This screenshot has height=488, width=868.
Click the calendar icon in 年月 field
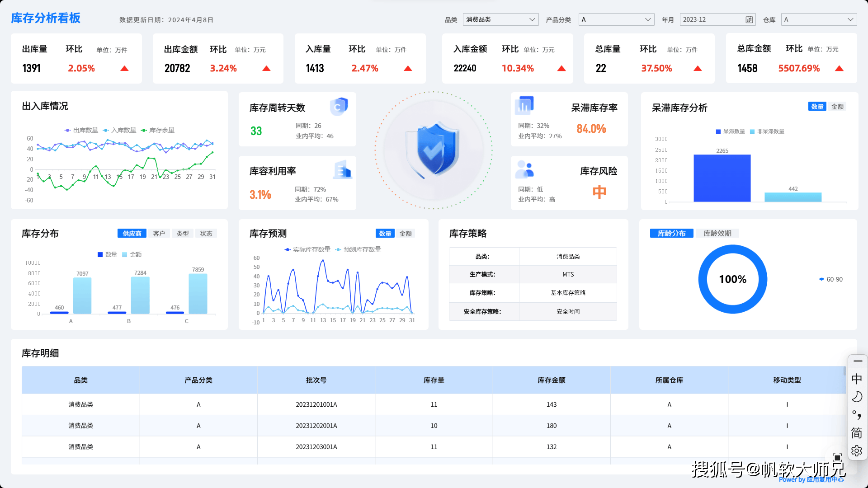pyautogui.click(x=749, y=19)
